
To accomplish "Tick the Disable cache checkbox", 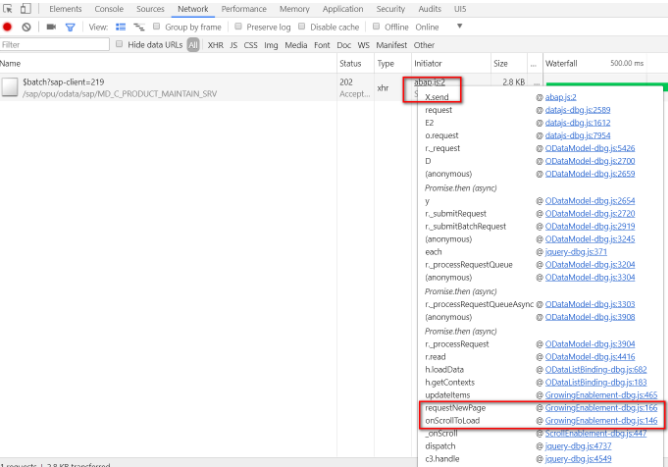I will [x=302, y=26].
